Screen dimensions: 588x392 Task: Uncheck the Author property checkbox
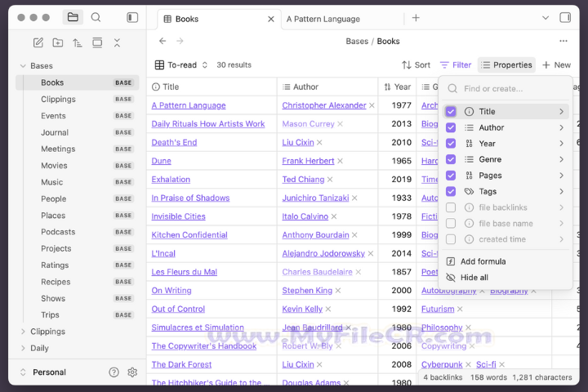(451, 127)
